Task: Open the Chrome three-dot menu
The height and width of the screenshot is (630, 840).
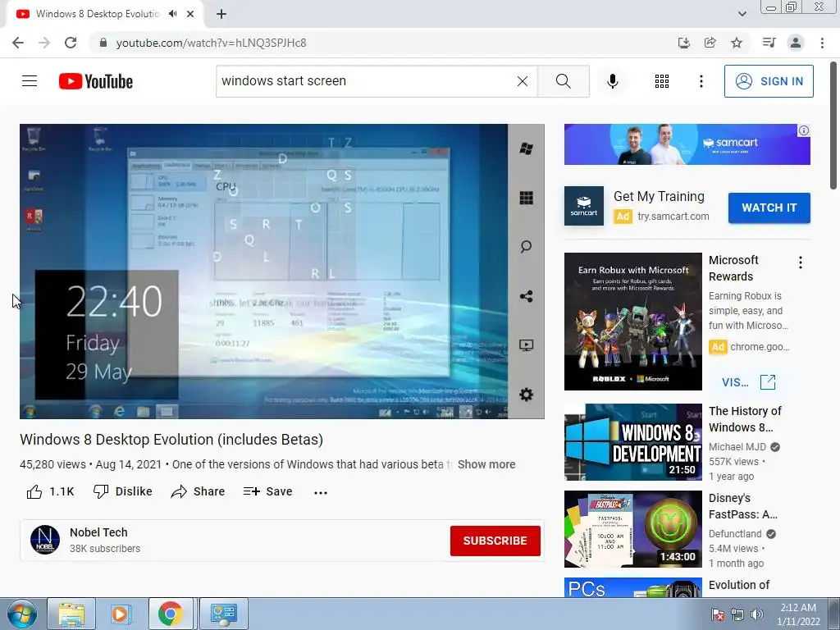Action: point(822,43)
